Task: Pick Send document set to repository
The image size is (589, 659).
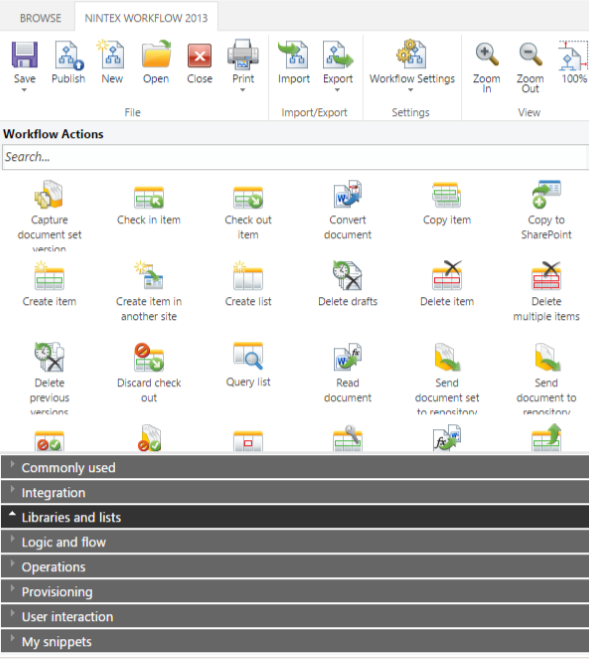Action: click(447, 378)
